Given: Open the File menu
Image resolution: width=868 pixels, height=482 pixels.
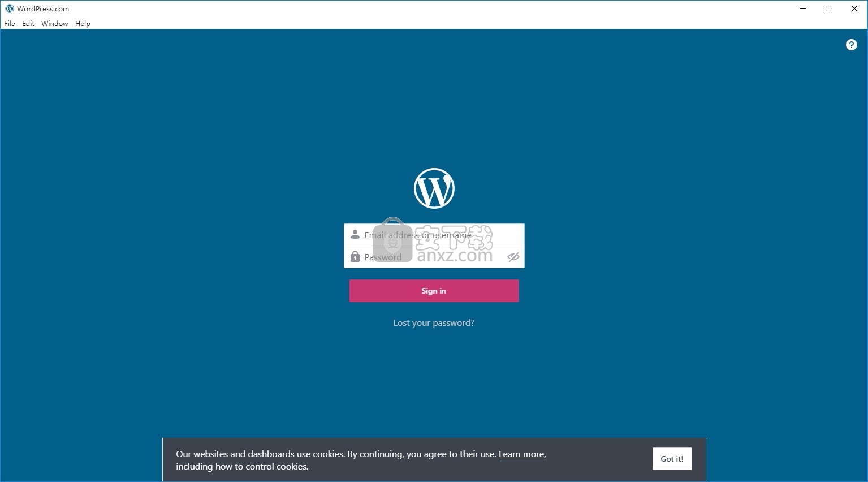Looking at the screenshot, I should point(10,23).
